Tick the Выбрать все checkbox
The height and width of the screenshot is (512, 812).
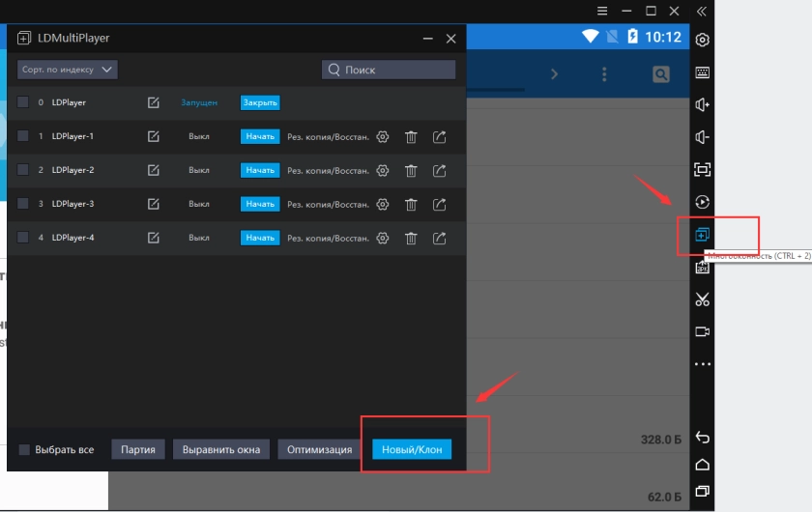point(24,449)
